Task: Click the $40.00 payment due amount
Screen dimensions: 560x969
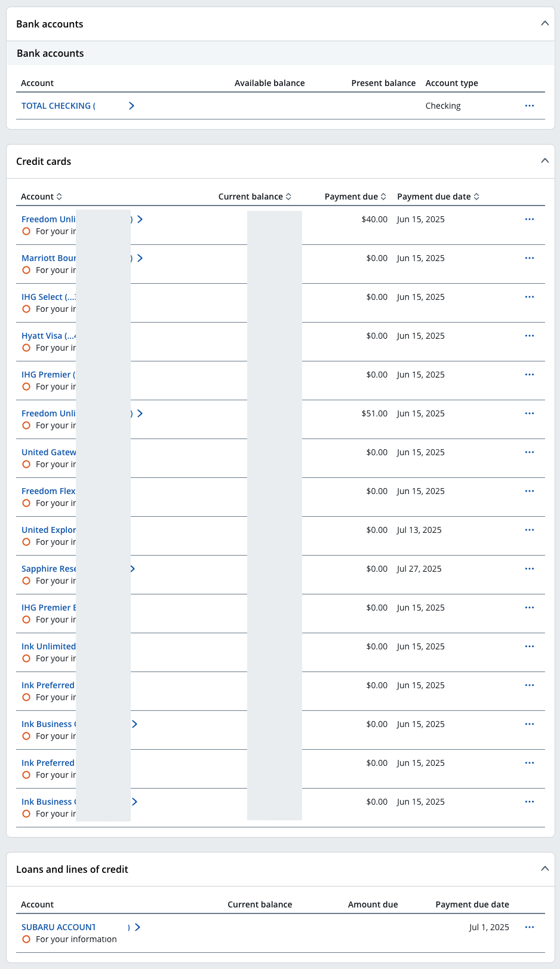Action: click(x=374, y=219)
